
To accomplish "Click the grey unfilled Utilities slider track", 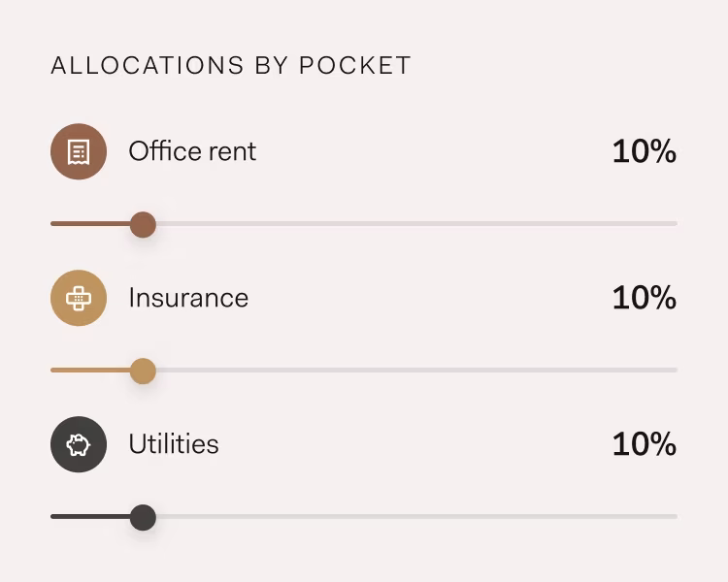I will coord(416,517).
